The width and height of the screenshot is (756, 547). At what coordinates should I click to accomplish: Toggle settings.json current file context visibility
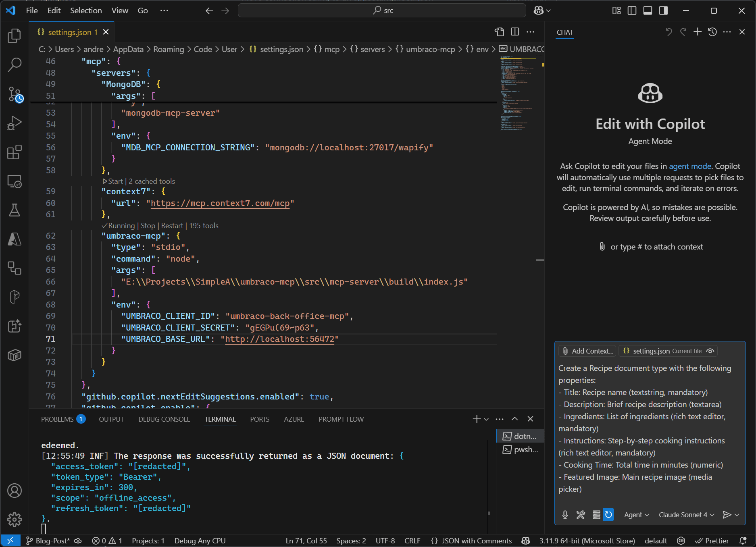click(710, 351)
